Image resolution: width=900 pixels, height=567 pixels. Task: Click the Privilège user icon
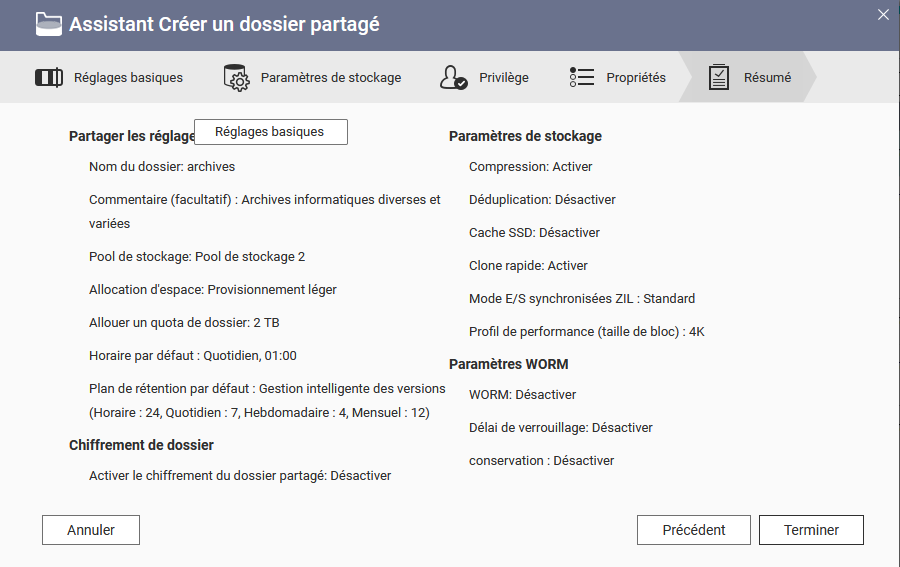pos(454,77)
